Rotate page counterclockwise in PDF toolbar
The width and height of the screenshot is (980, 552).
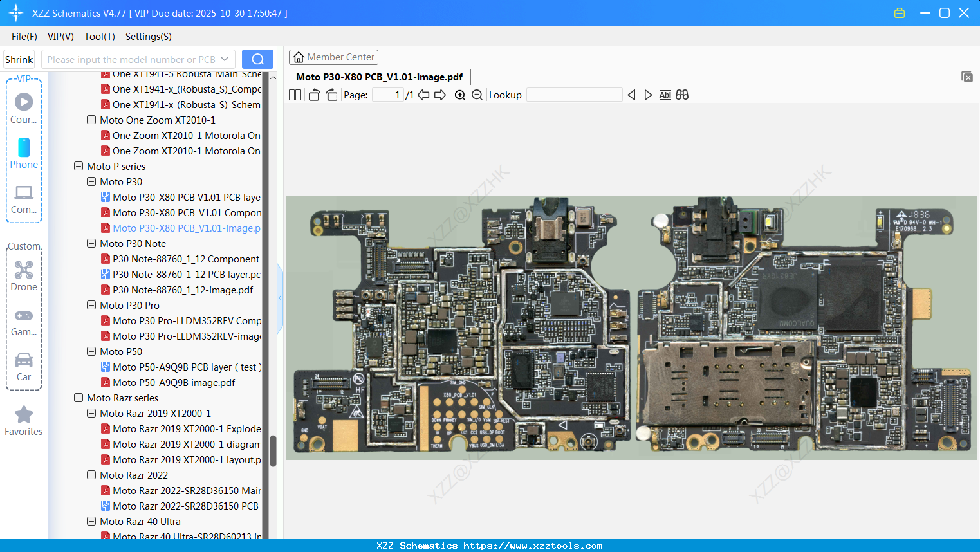314,95
